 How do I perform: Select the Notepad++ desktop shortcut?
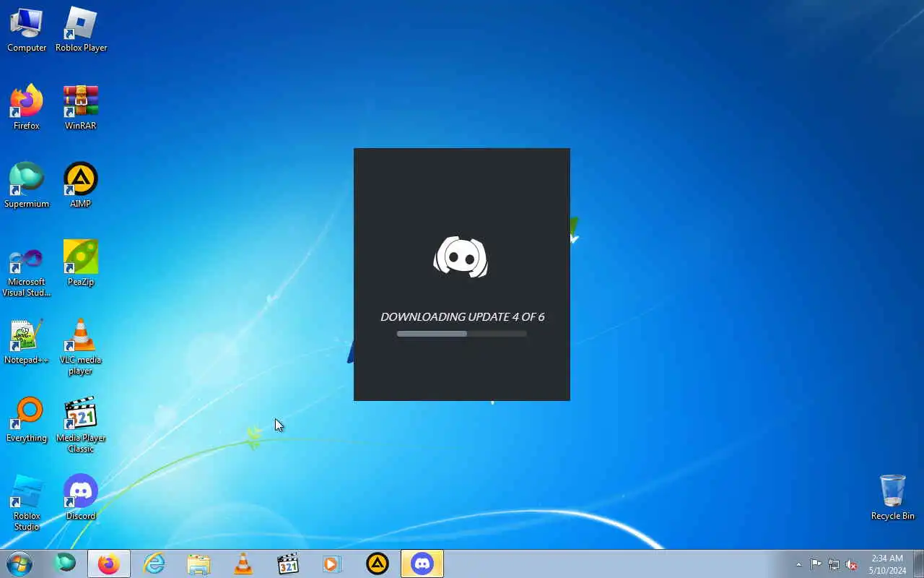click(27, 342)
